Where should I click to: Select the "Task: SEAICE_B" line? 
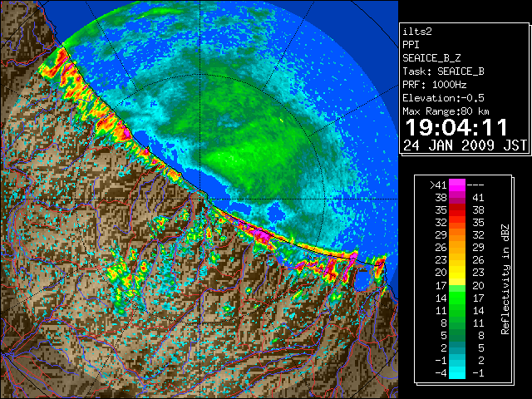tap(443, 71)
